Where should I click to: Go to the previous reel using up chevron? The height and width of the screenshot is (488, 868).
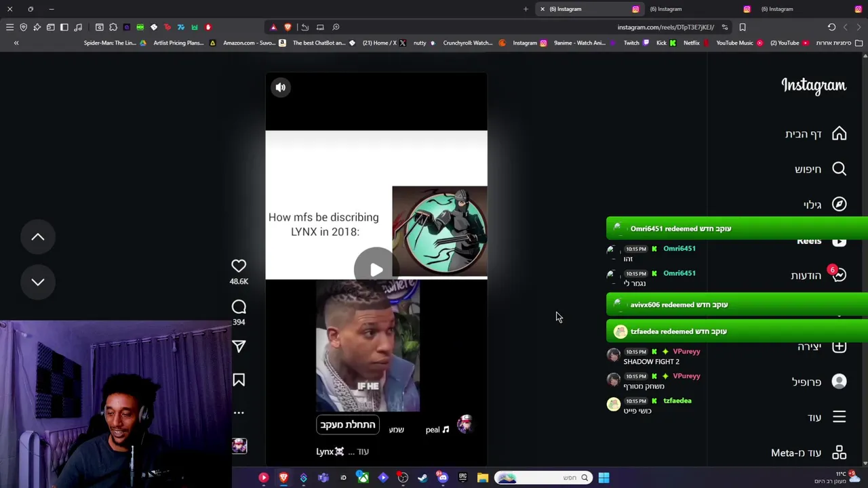tap(38, 237)
